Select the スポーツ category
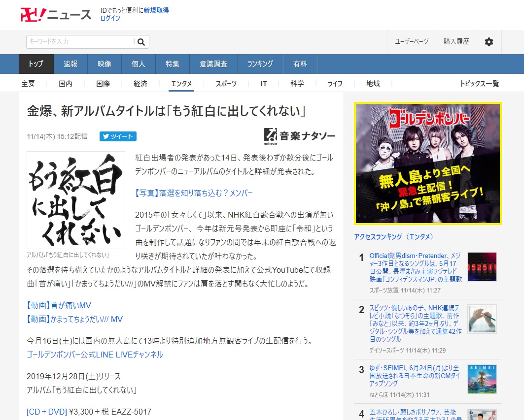Viewport: 524px width, 420px height. click(x=226, y=84)
